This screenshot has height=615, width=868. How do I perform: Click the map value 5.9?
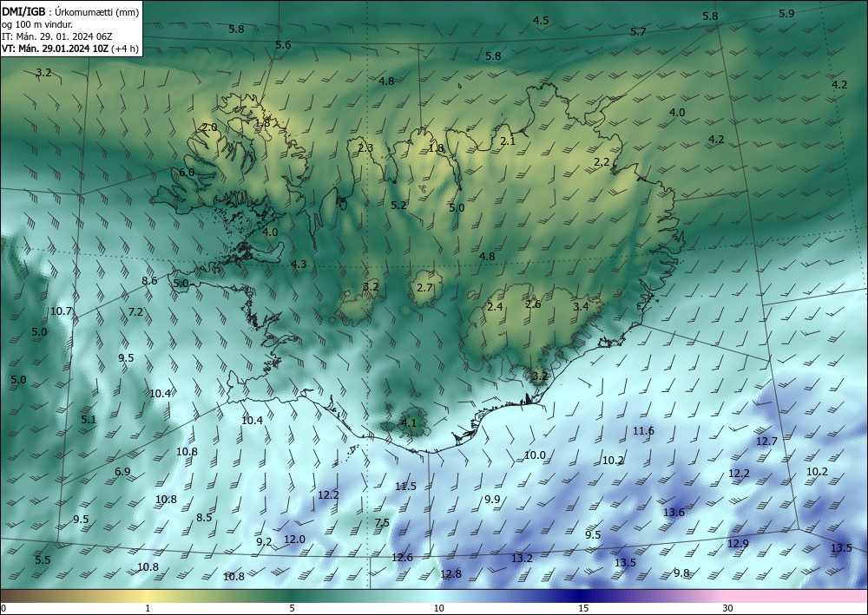pyautogui.click(x=786, y=14)
